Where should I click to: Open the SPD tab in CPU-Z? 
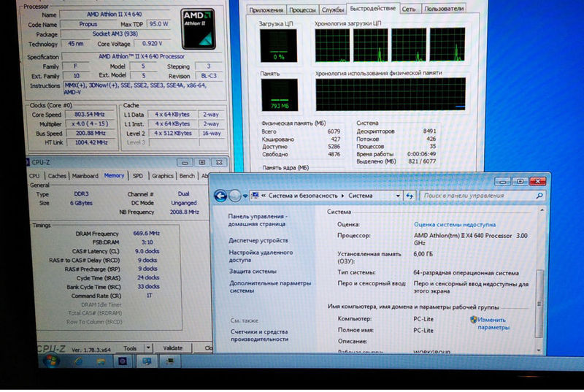click(x=138, y=176)
